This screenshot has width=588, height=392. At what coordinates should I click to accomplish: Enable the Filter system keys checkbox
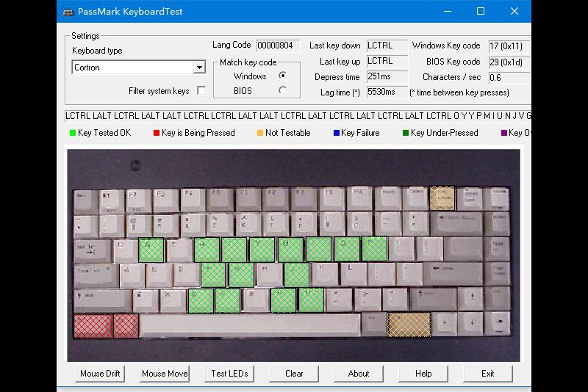coord(201,90)
